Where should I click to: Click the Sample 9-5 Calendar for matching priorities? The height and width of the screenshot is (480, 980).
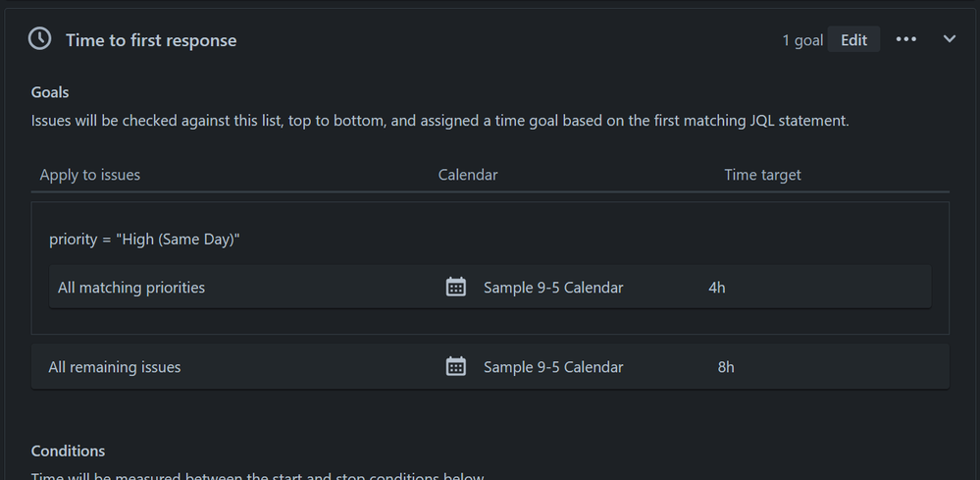(x=553, y=288)
